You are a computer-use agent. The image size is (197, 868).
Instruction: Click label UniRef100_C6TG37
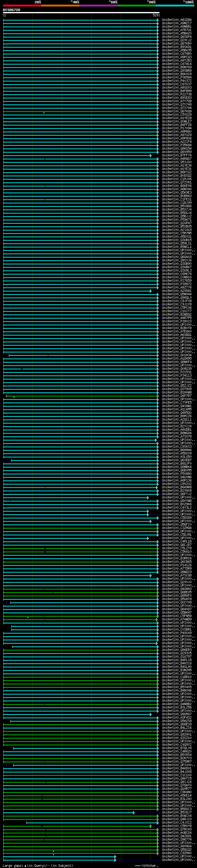click(176, 84)
